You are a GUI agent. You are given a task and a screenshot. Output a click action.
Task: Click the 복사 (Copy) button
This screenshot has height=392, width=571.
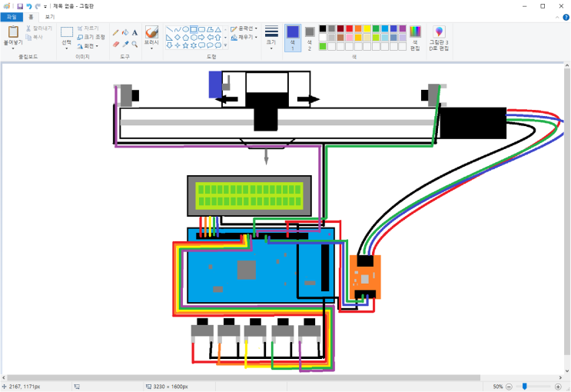[35, 37]
